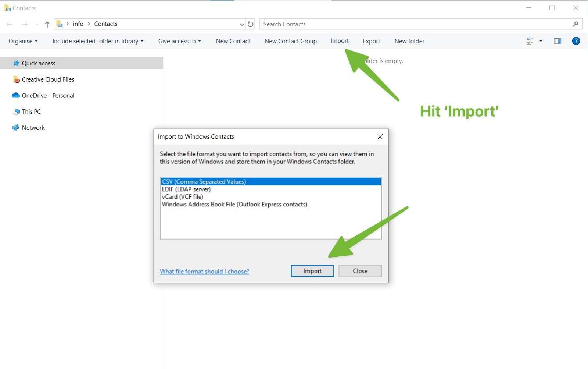This screenshot has height=369, width=588.
Task: Click New Contact Group in toolbar
Action: [291, 41]
